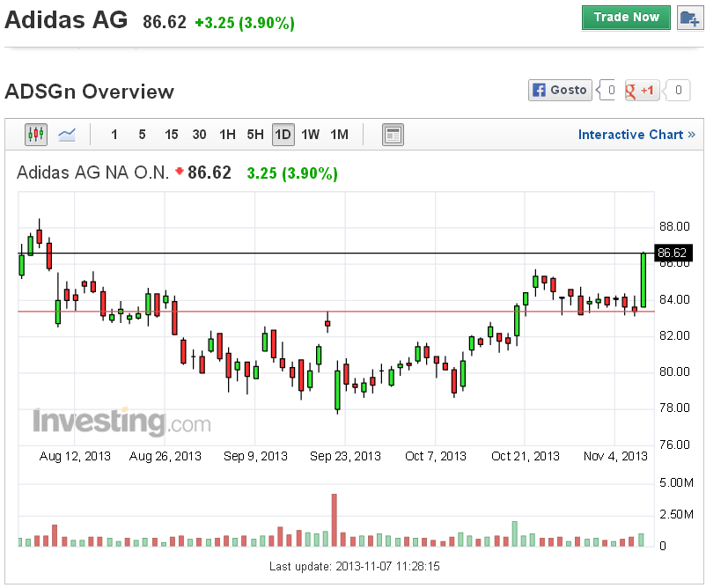Viewport: 706px width, 588px height.
Task: Click the Aug 26, 2013 date label
Action: (x=165, y=456)
